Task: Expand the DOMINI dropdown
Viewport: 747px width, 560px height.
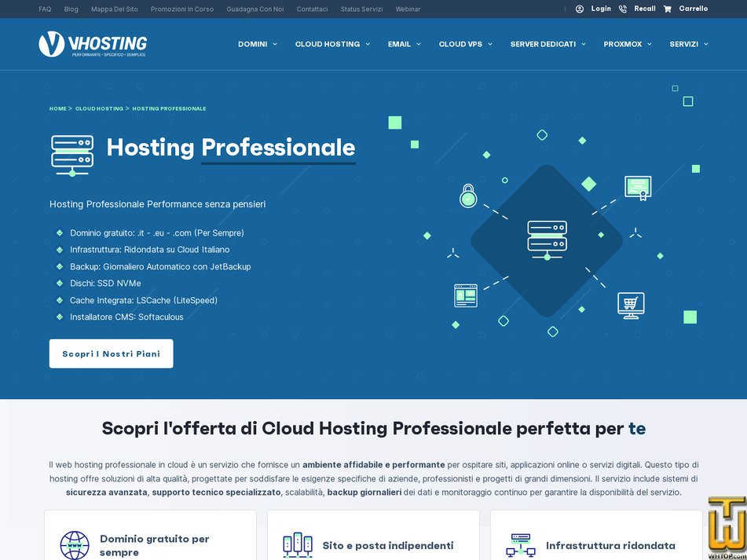Action: point(257,44)
